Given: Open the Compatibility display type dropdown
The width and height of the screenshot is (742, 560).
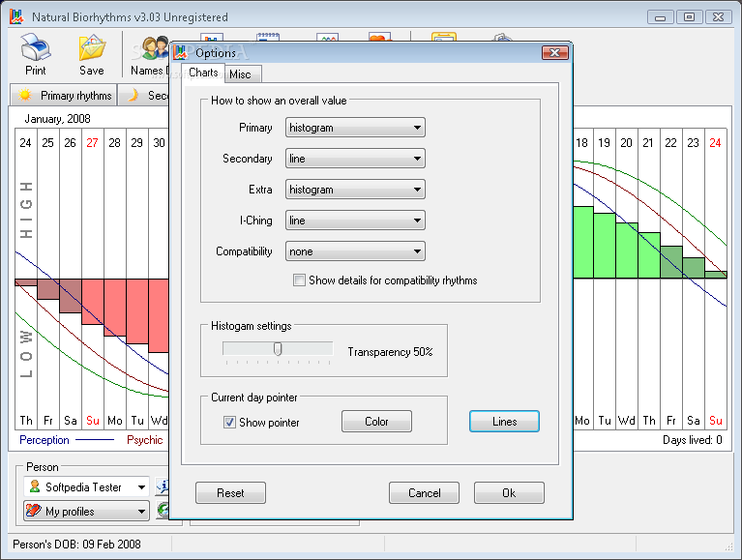Looking at the screenshot, I should [355, 251].
